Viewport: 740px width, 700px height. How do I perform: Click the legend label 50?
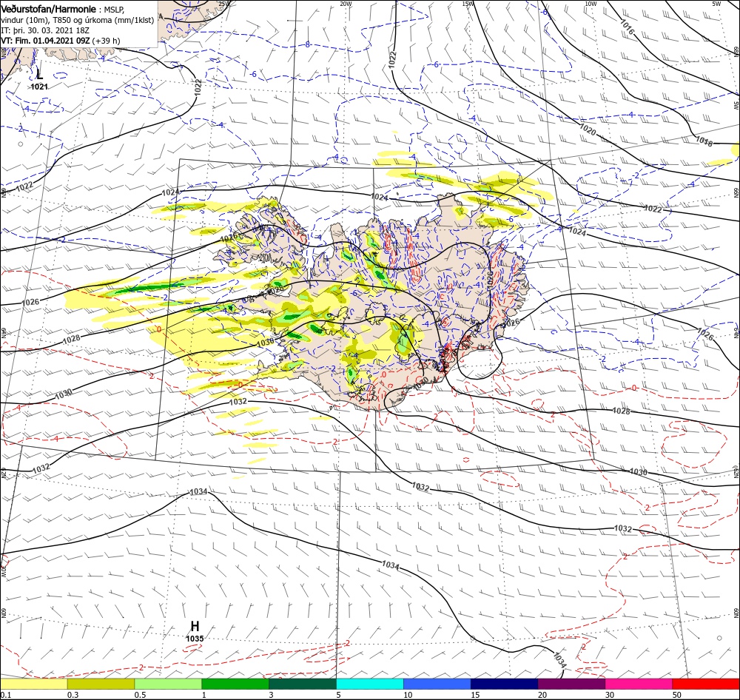(676, 695)
